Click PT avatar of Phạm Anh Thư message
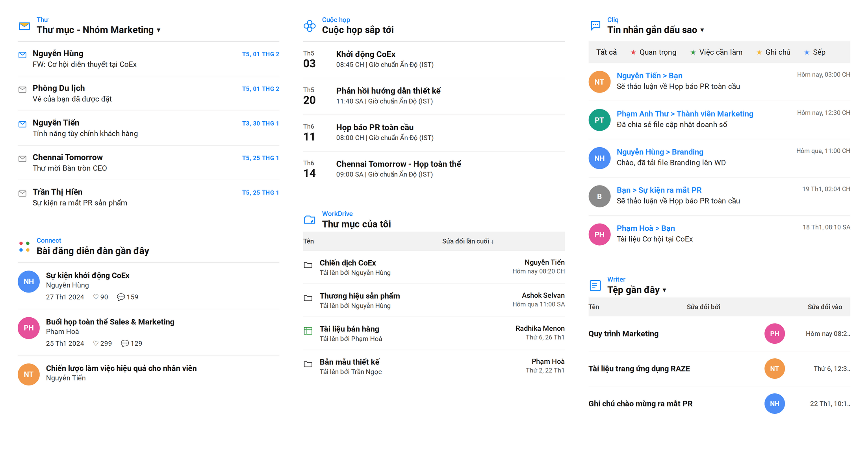Image resolution: width=868 pixels, height=450 pixels. (x=599, y=120)
